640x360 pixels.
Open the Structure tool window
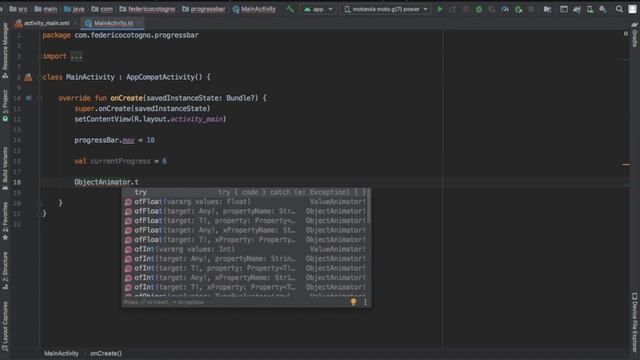tap(5, 270)
